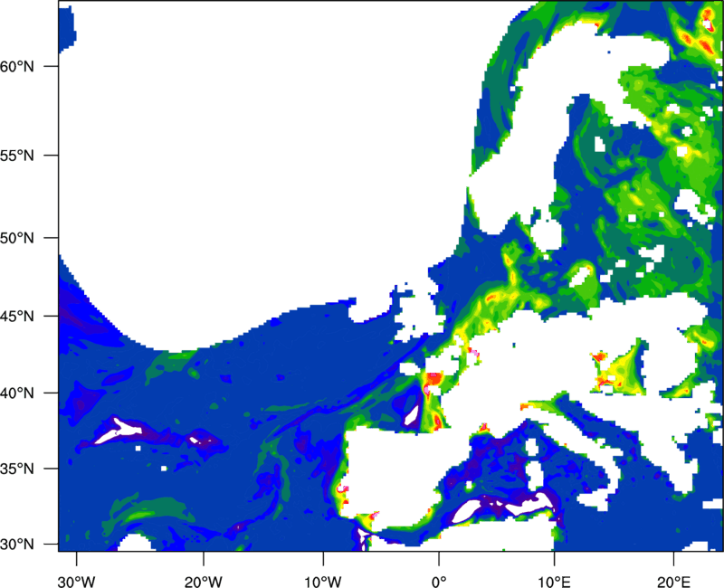This screenshot has width=724, height=588.
Task: Click the 55°N latitude label
Action: point(17,156)
